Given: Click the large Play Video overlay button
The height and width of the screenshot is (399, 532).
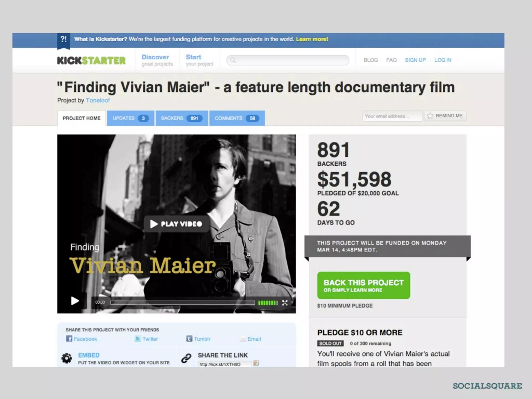Looking at the screenshot, I should [177, 224].
